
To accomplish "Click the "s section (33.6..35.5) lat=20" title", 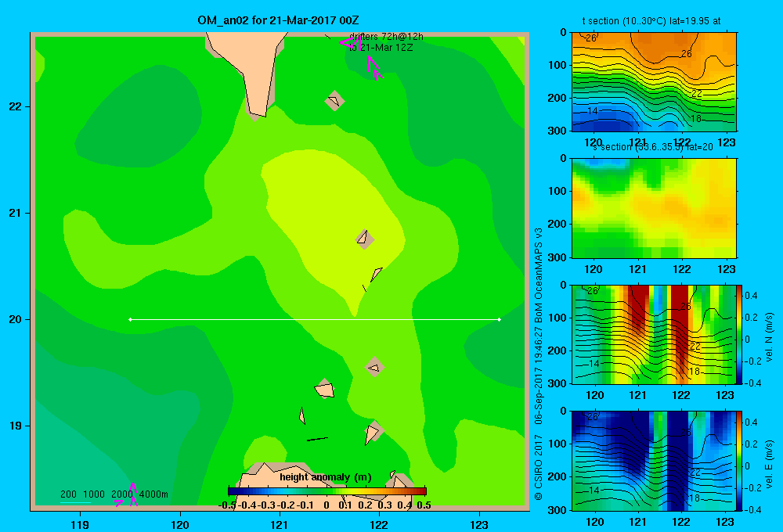I will (652, 147).
